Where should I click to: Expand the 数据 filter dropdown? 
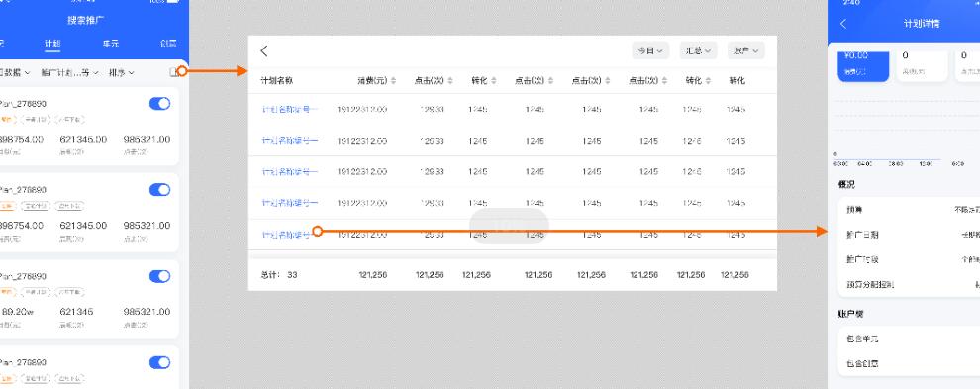(15, 73)
